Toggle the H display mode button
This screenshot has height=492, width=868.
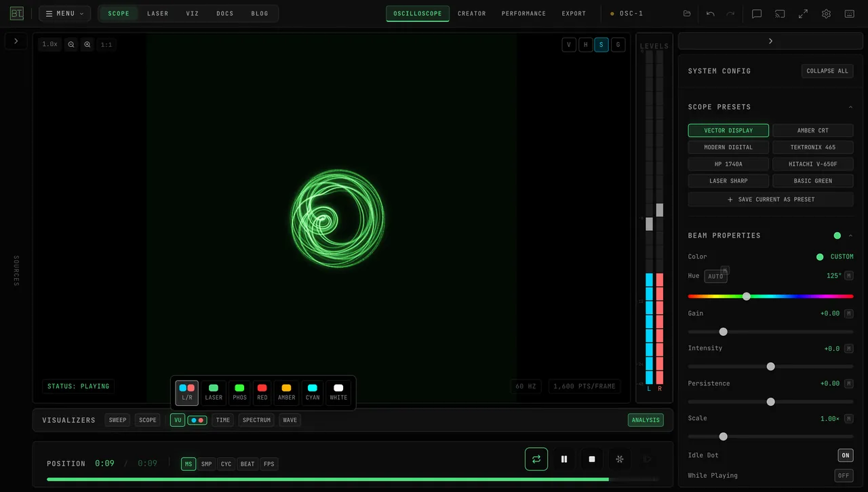click(x=585, y=45)
